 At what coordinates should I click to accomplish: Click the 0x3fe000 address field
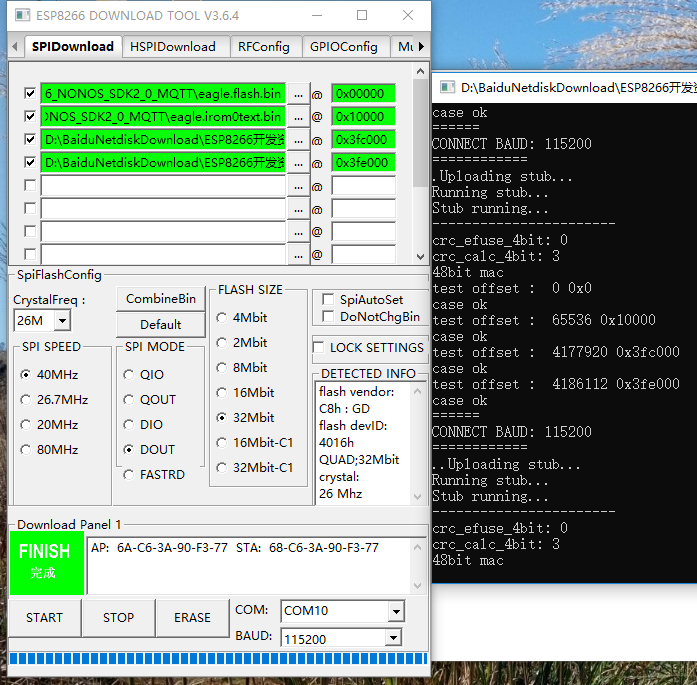(x=363, y=163)
